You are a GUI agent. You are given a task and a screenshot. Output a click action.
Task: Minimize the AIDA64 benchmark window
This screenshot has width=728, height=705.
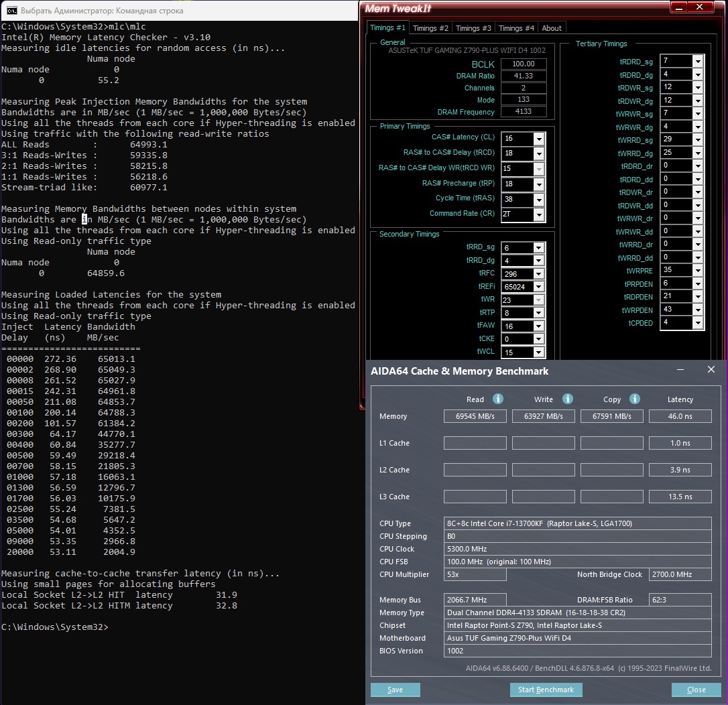click(x=680, y=369)
